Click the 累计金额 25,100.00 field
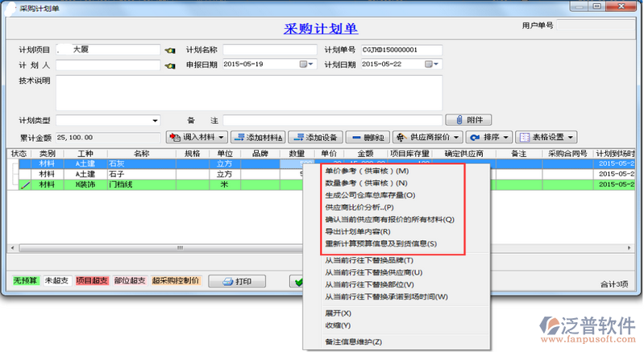Screen dimensions: 644x352 (x=108, y=138)
